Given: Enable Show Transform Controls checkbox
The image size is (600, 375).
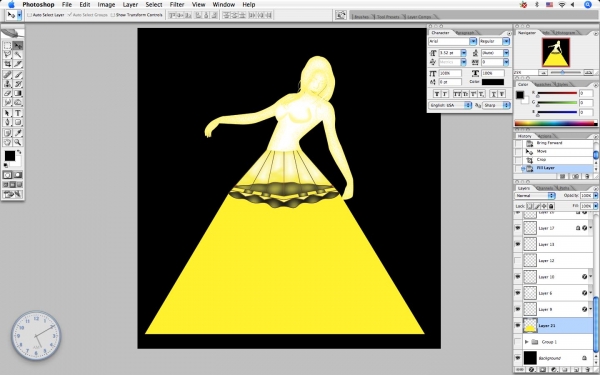Looking at the screenshot, I should point(112,15).
